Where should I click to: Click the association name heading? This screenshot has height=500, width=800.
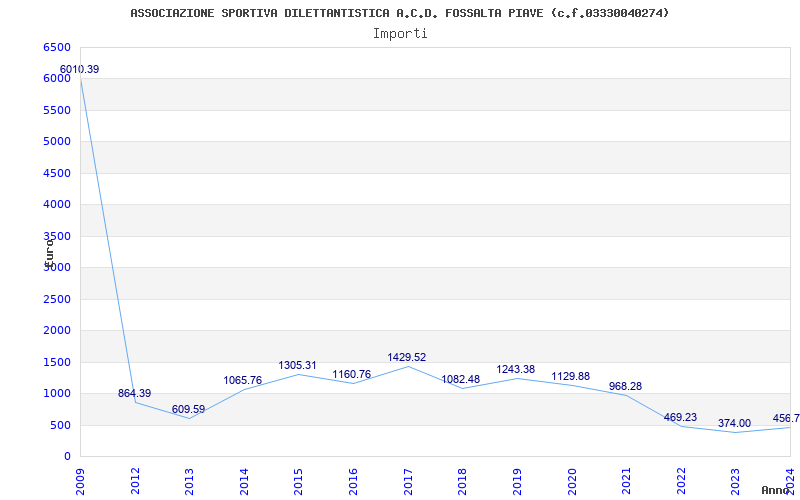pyautogui.click(x=400, y=13)
